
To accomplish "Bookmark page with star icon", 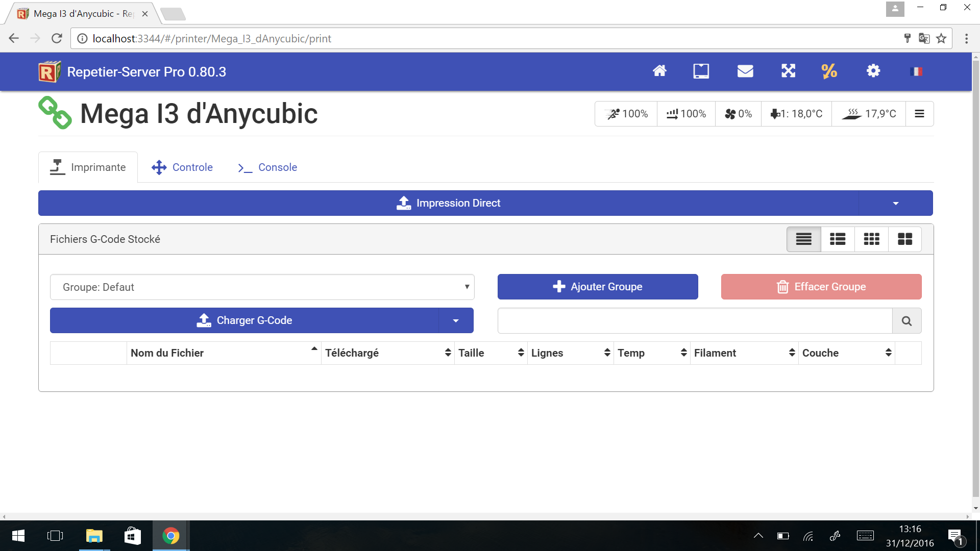I will tap(941, 38).
